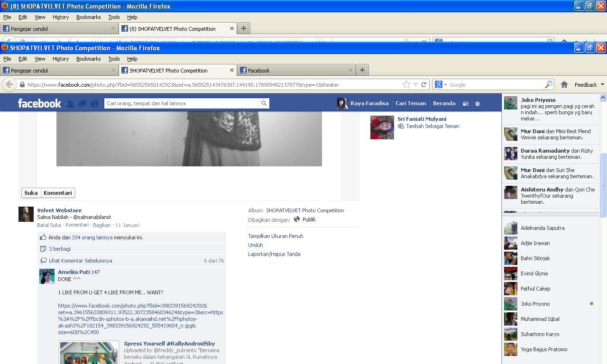Open the notifications globe icon
Screen dimensions: 607x364
(94, 103)
